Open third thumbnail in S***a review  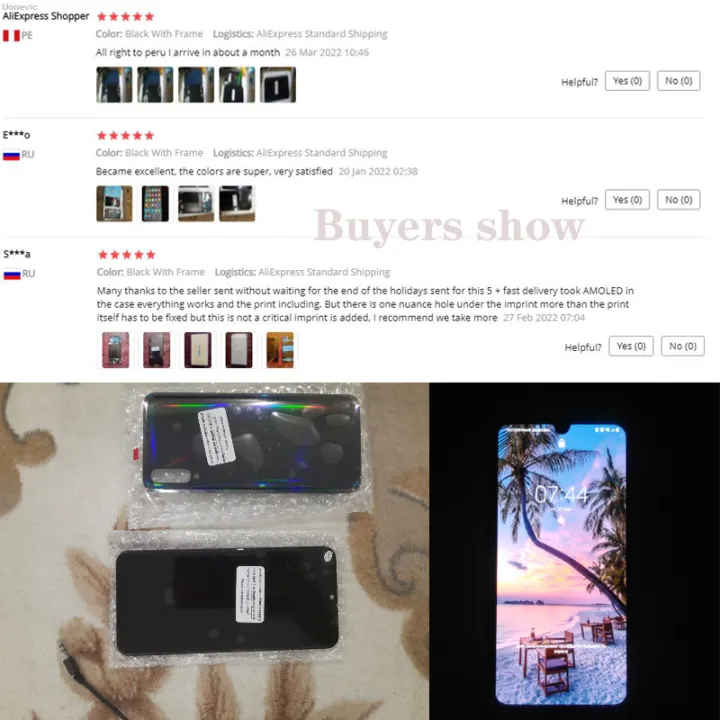click(x=197, y=350)
